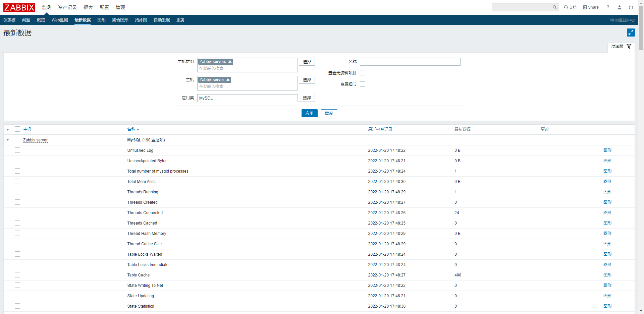Image resolution: width=644 pixels, height=314 pixels.
Task: Select the 'Table Locks Waited' item name
Action: coord(145,254)
